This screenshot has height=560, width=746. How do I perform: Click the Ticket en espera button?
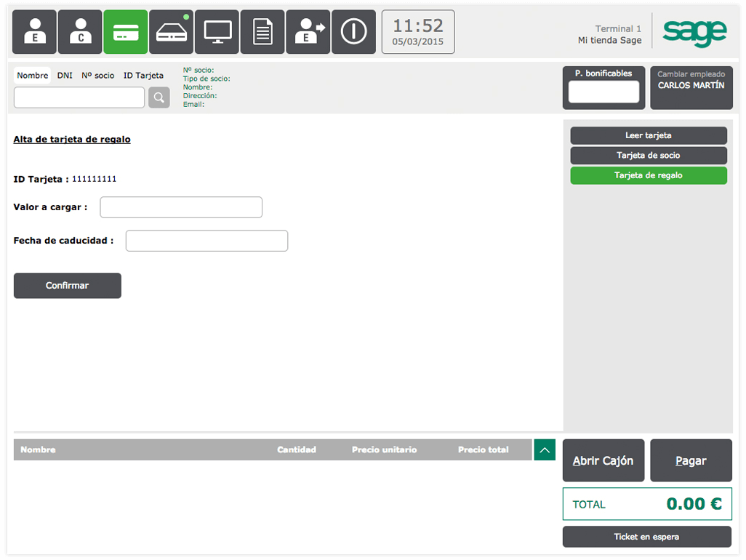647,537
